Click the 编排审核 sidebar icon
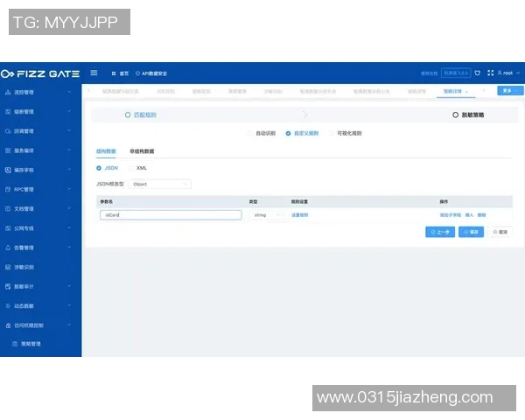The width and height of the screenshot is (525, 420). point(8,170)
